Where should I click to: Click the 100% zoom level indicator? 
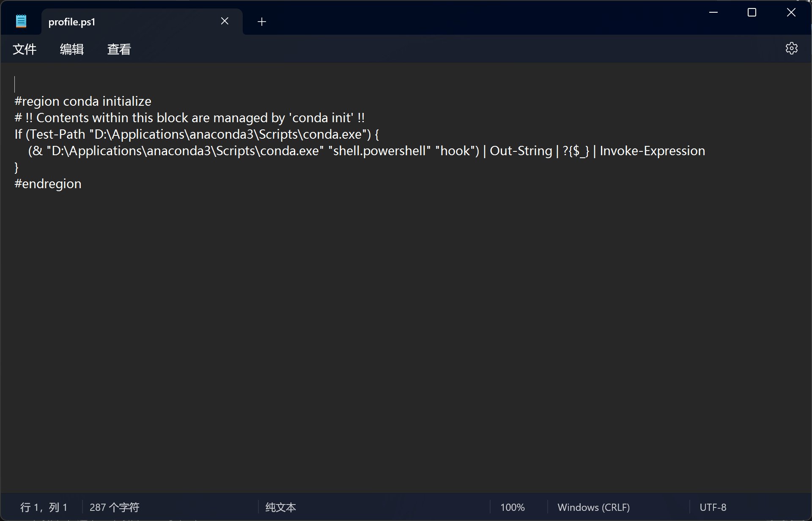pyautogui.click(x=512, y=507)
